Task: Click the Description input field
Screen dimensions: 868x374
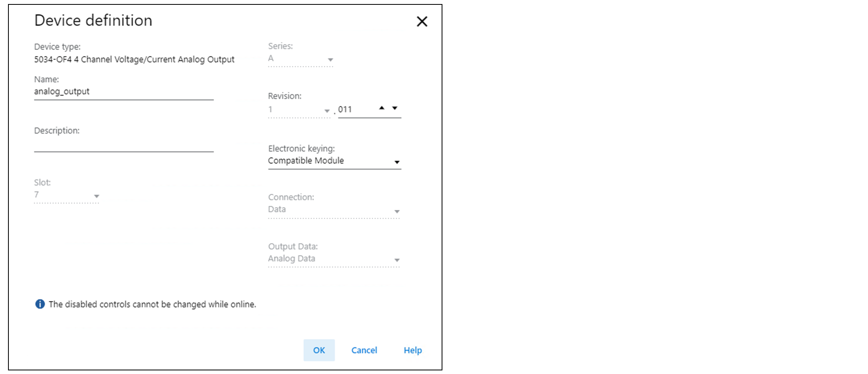Action: (x=124, y=144)
